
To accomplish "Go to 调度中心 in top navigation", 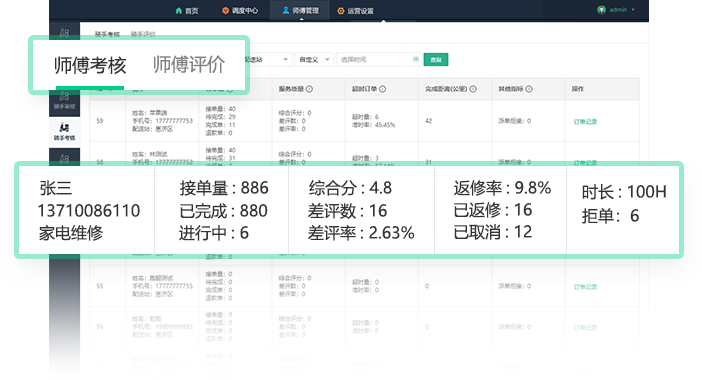I will coord(240,10).
